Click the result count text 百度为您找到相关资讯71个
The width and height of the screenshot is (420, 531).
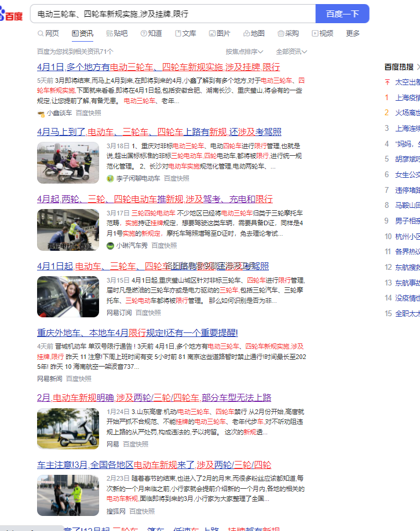pyautogui.click(x=75, y=52)
